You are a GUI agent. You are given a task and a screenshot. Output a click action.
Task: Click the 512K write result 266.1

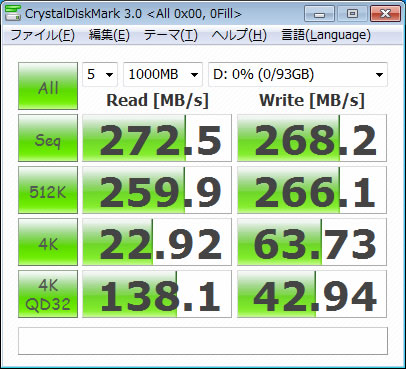pyautogui.click(x=312, y=190)
